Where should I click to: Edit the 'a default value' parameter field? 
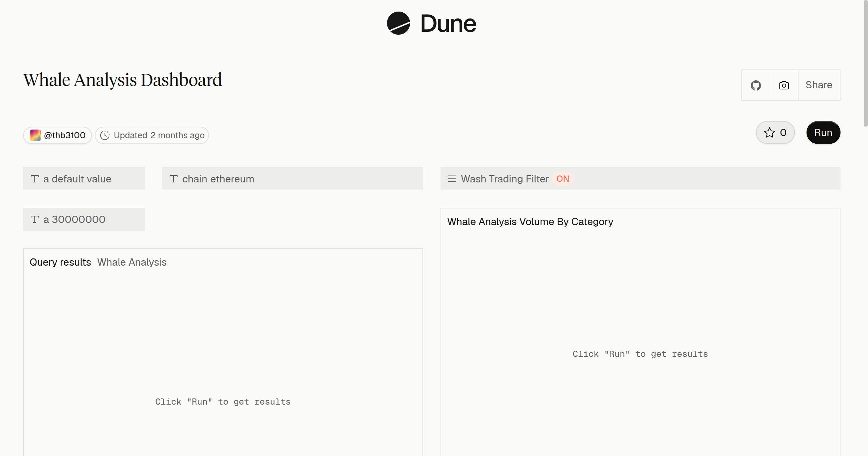pyautogui.click(x=84, y=179)
